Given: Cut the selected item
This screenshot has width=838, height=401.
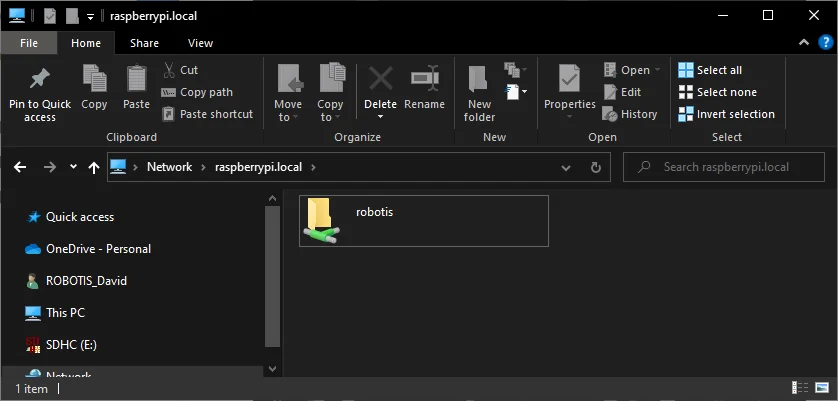Looking at the screenshot, I should (x=181, y=70).
